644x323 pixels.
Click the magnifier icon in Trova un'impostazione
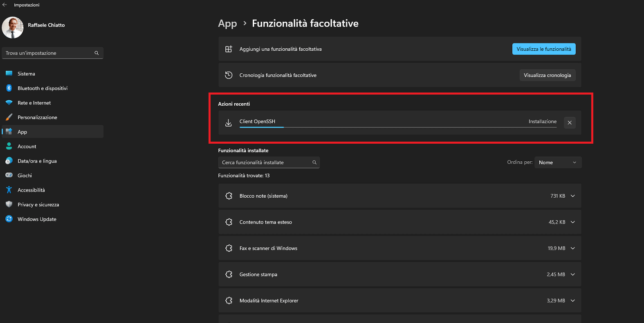pyautogui.click(x=97, y=53)
